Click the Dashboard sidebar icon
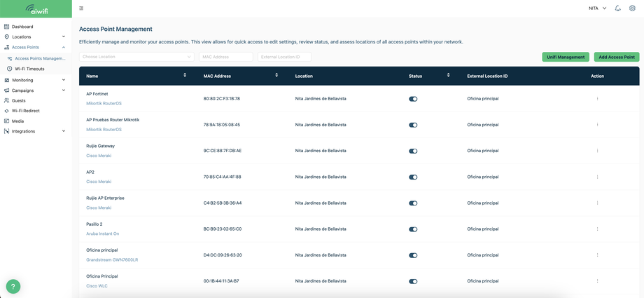 point(6,27)
